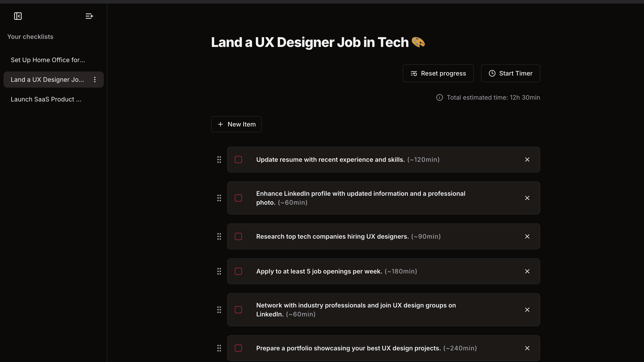The height and width of the screenshot is (362, 644).
Task: Open the Launch SaaS Product checklist
Action: 46,99
